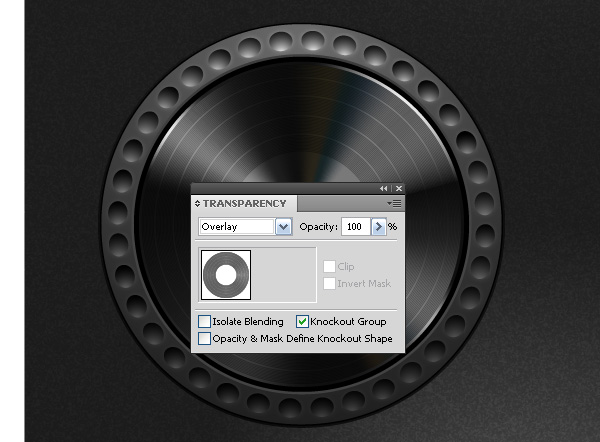Viewport: 600px width, 442px height.
Task: Click the Overlay blend mode text
Action: (219, 227)
